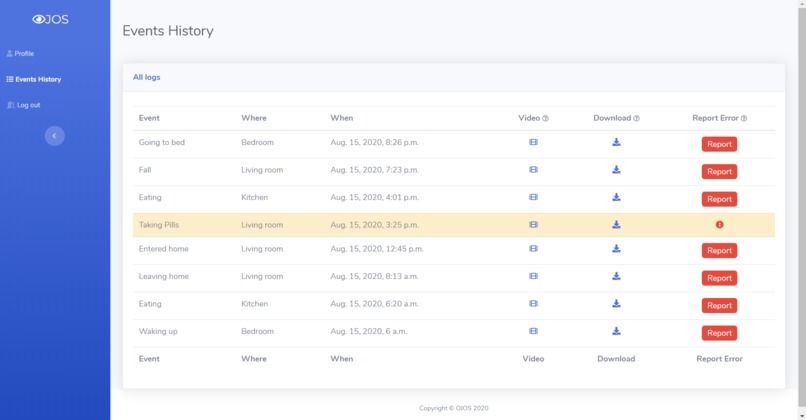Sort by the top When column header
806x420 pixels.
click(x=341, y=118)
